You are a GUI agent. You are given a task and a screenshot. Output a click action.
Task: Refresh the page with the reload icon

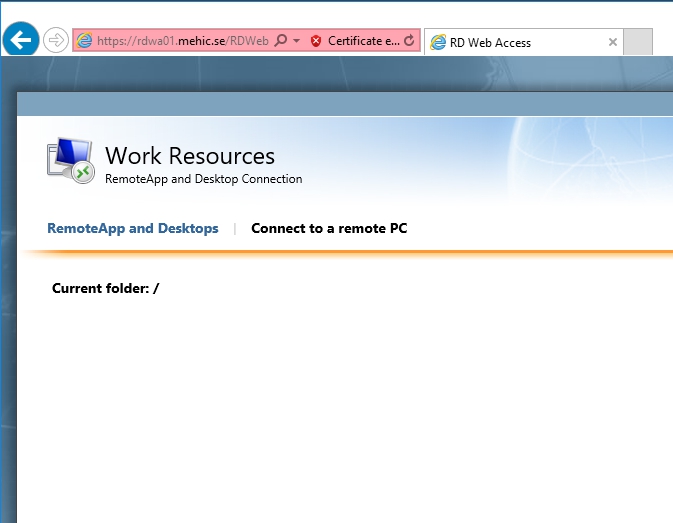409,40
